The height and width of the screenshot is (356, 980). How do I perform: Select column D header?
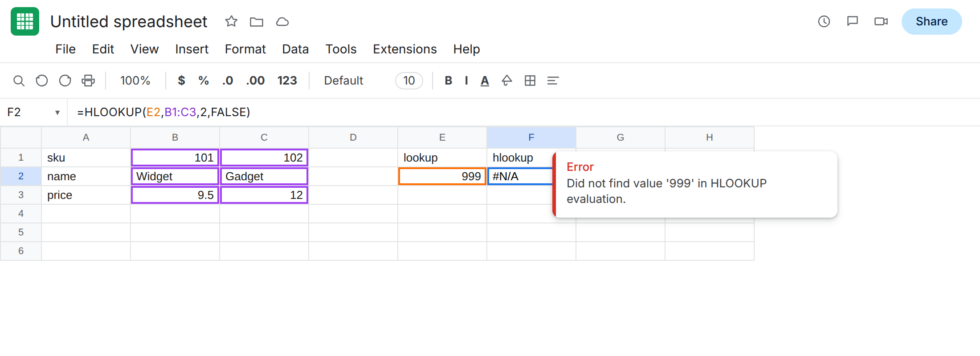[353, 138]
